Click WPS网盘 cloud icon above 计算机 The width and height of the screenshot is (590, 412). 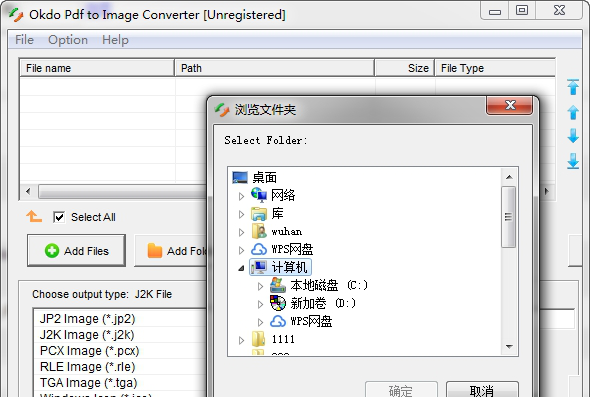click(259, 249)
